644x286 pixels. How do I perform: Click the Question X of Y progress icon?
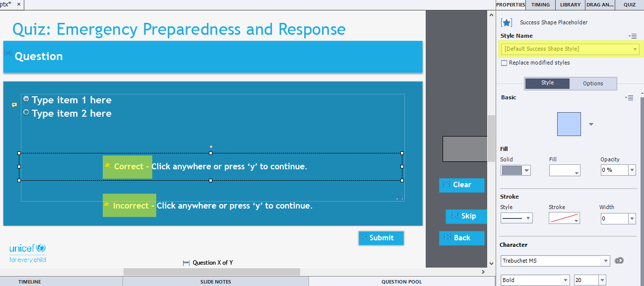click(x=186, y=263)
